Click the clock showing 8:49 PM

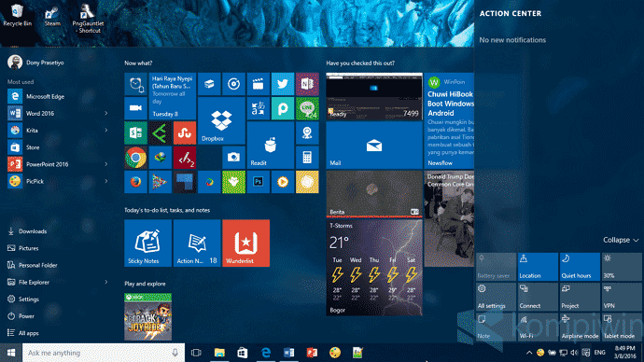pos(624,353)
